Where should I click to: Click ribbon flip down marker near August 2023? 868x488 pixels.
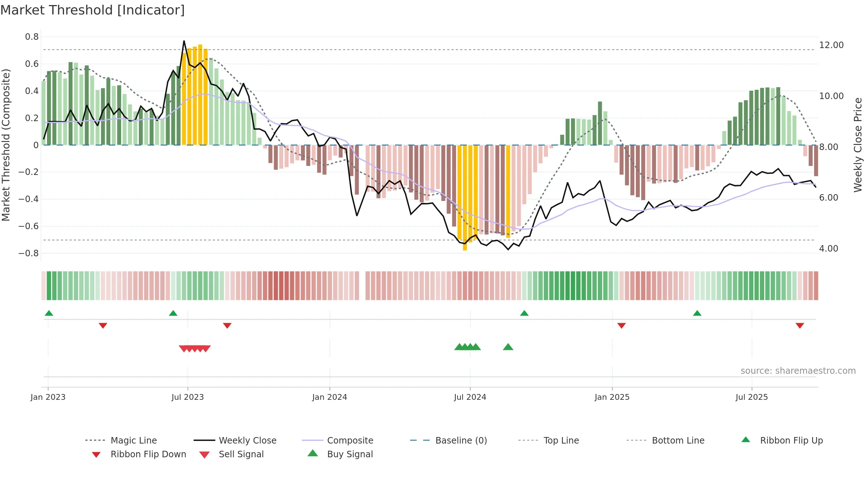click(x=227, y=326)
